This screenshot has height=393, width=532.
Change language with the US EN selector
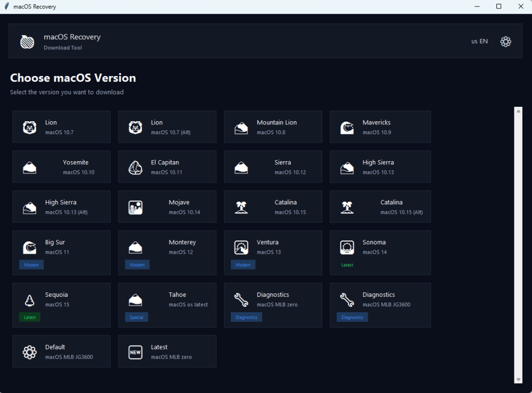tap(479, 41)
